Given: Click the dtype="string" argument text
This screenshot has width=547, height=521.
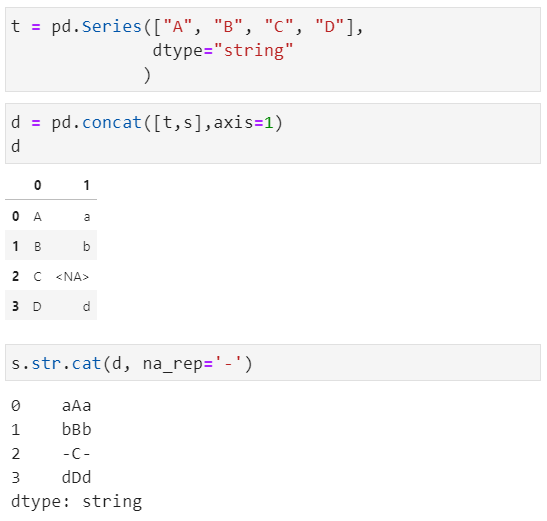Looking at the screenshot, I should point(223,51).
